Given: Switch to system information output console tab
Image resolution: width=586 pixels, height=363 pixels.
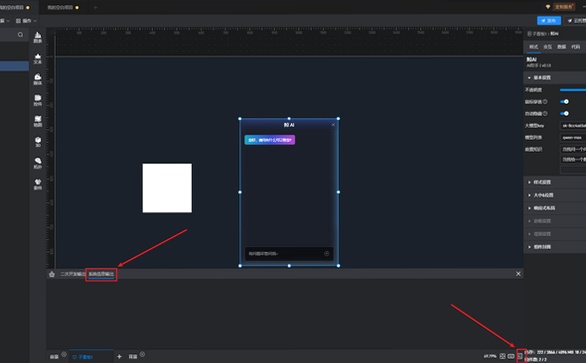Looking at the screenshot, I should coord(101,274).
